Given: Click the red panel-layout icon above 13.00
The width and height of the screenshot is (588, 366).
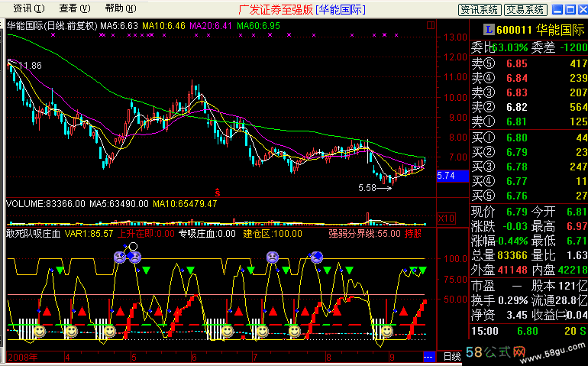Looking at the screenshot, I should 431,25.
